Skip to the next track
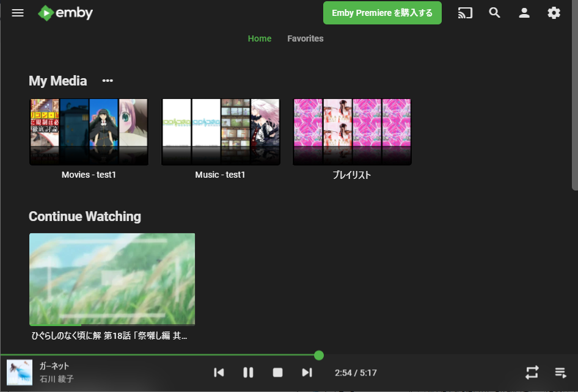Screen dimensions: 578x392 [307, 372]
